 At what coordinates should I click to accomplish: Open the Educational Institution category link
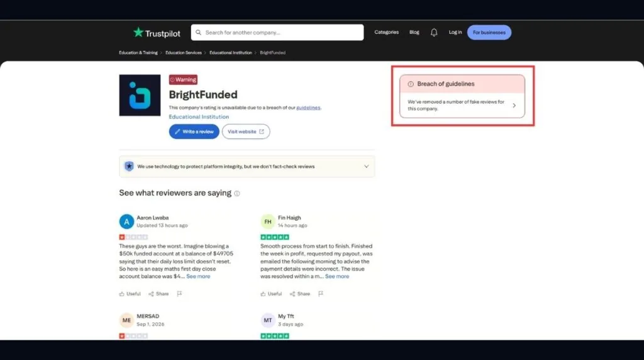pyautogui.click(x=199, y=116)
